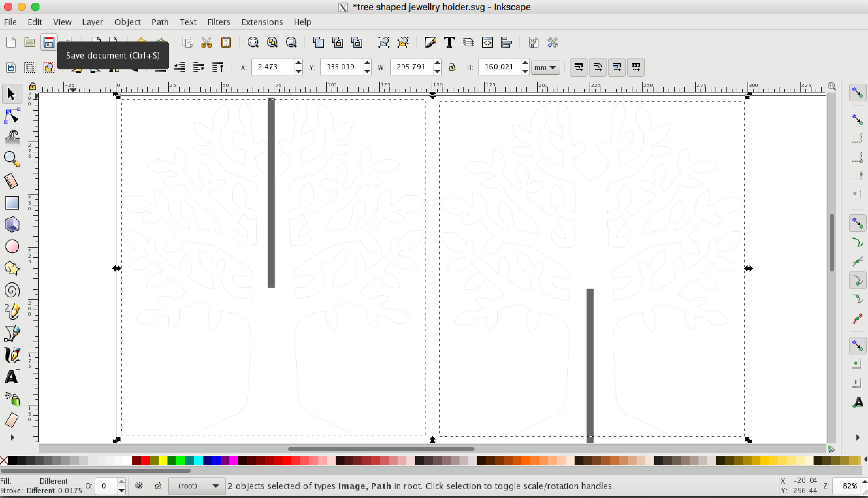Viewport: 868px width, 498px height.
Task: Group selected objects icon
Action: (384, 43)
